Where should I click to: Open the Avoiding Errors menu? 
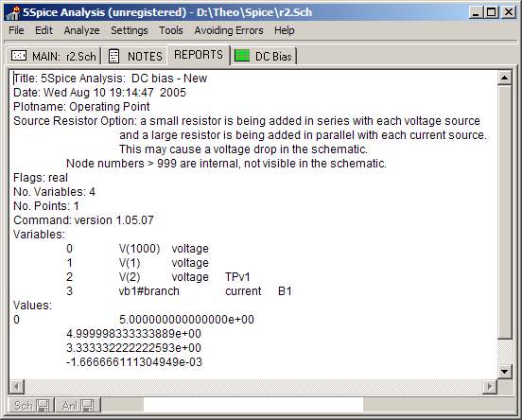[229, 30]
